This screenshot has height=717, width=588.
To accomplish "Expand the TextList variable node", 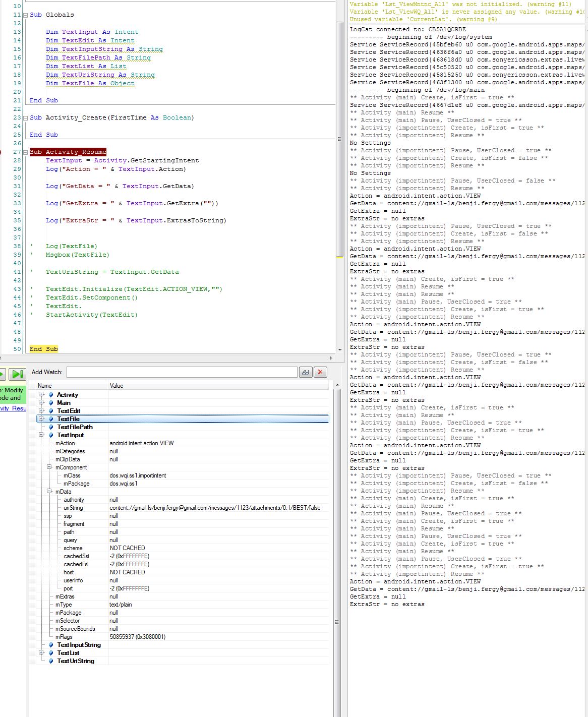I will tap(41, 652).
